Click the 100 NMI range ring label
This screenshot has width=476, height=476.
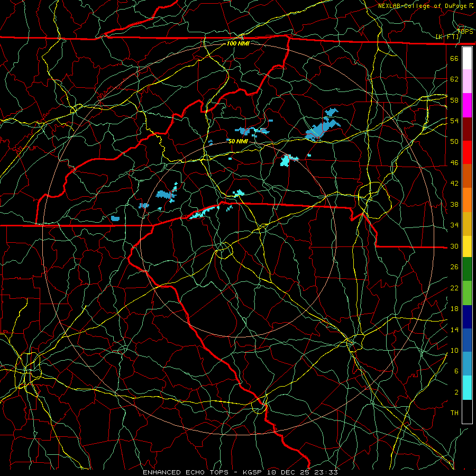pyautogui.click(x=238, y=43)
